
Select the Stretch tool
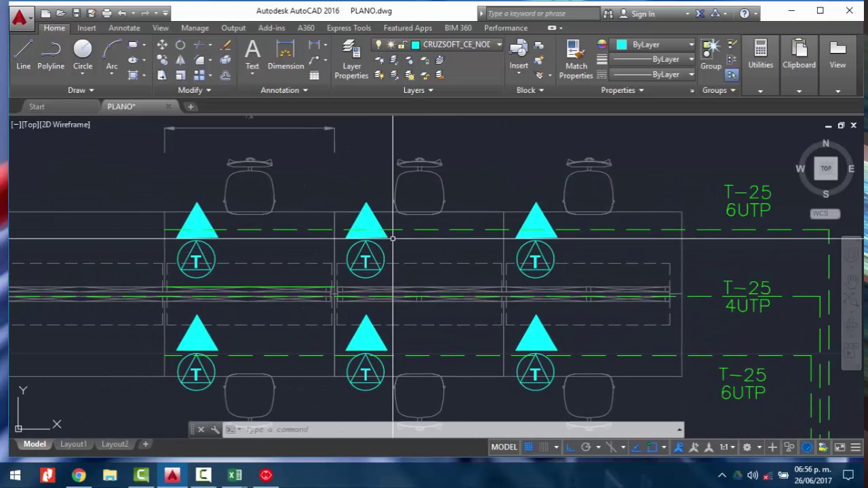coord(162,75)
